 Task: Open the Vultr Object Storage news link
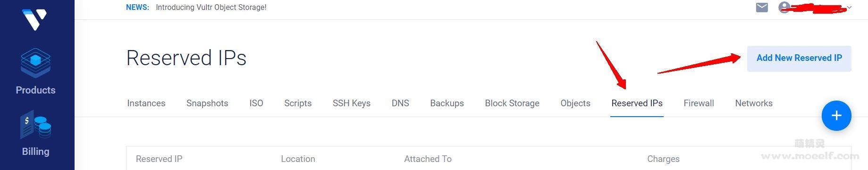coord(211,8)
